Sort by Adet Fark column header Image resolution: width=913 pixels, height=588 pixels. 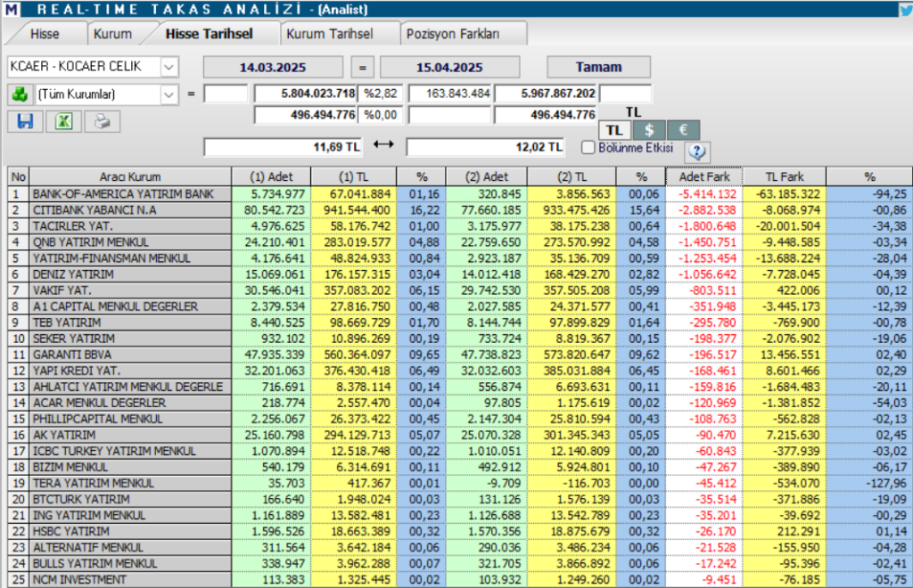pyautogui.click(x=704, y=176)
